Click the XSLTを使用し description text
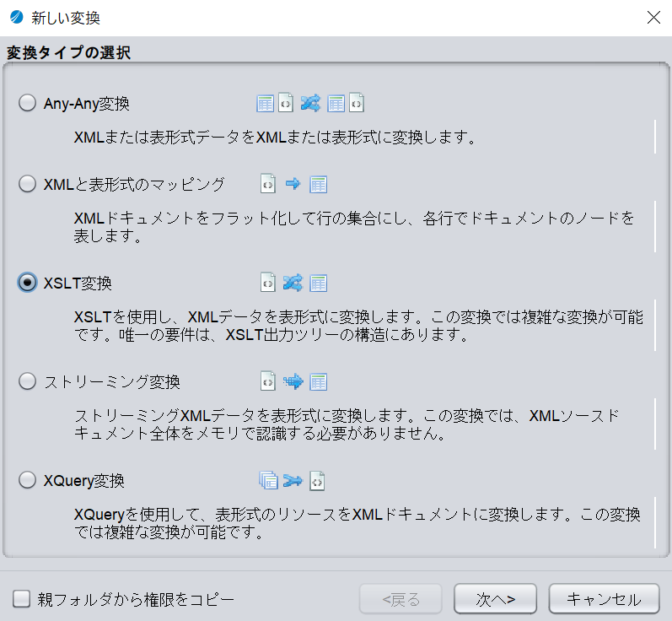This screenshot has width=672, height=621. click(358, 326)
